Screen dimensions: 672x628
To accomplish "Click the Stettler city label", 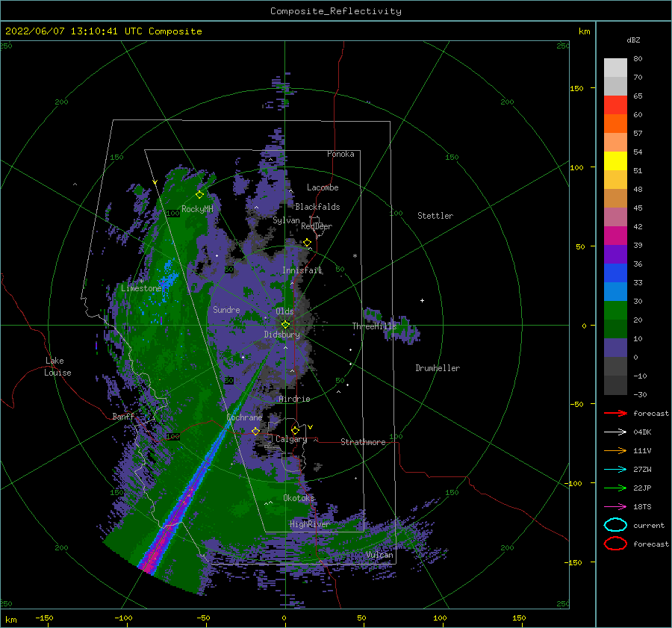I will point(435,216).
